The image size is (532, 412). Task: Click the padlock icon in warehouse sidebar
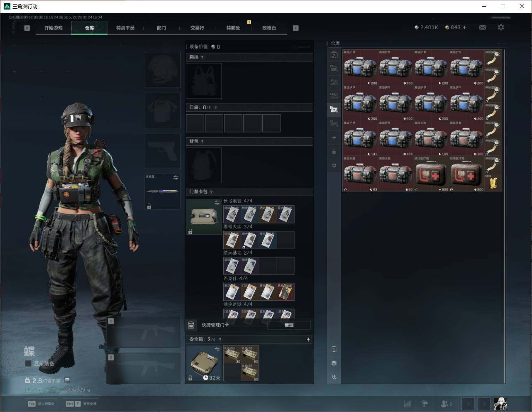[x=334, y=152]
